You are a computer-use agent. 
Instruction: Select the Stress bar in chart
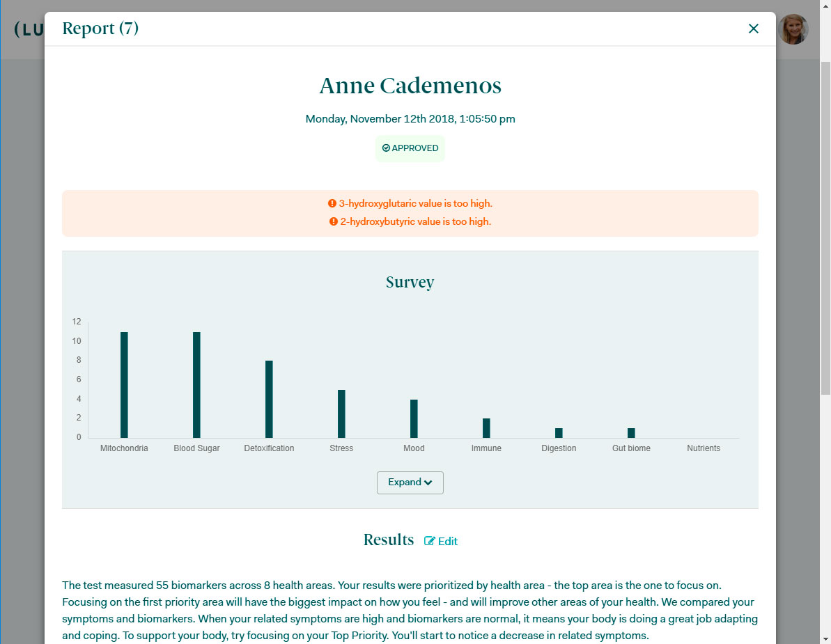pyautogui.click(x=341, y=414)
